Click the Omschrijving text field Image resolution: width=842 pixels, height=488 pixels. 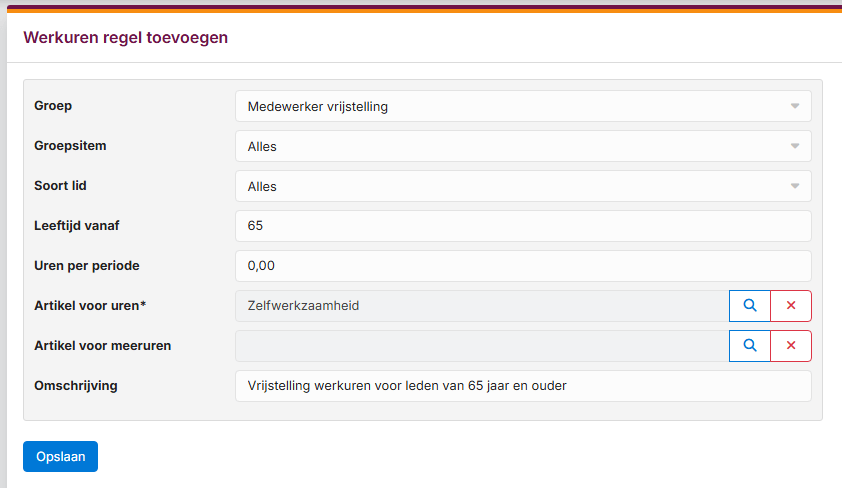coord(523,386)
